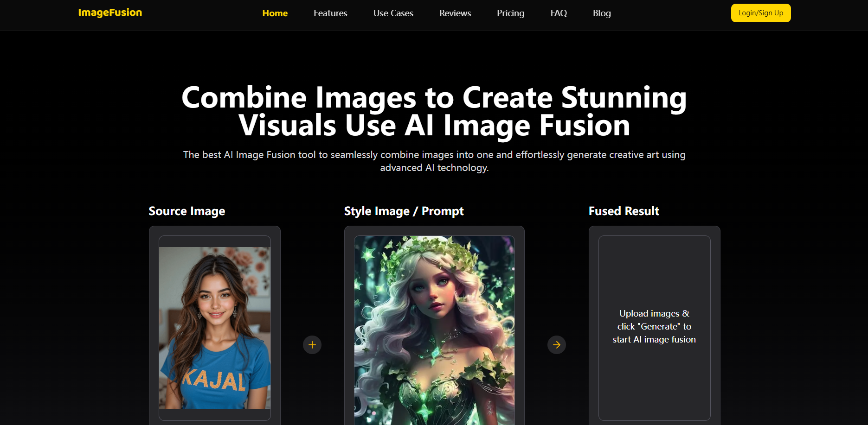Screen dimensions: 868x425
Task: Select the source image of the girl in blue
Action: 214,329
